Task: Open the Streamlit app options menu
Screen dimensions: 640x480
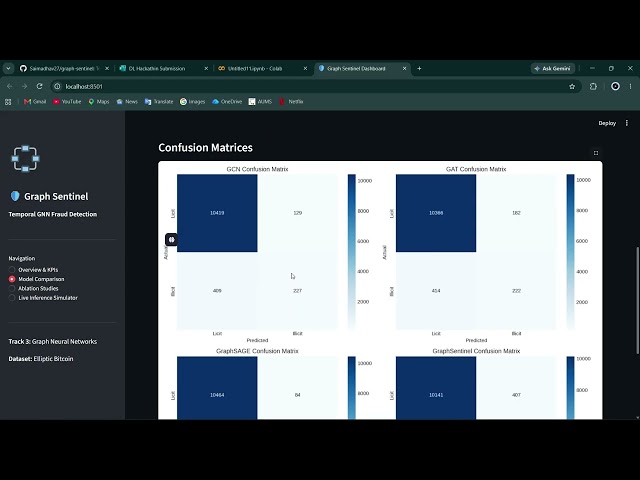Action: [627, 123]
